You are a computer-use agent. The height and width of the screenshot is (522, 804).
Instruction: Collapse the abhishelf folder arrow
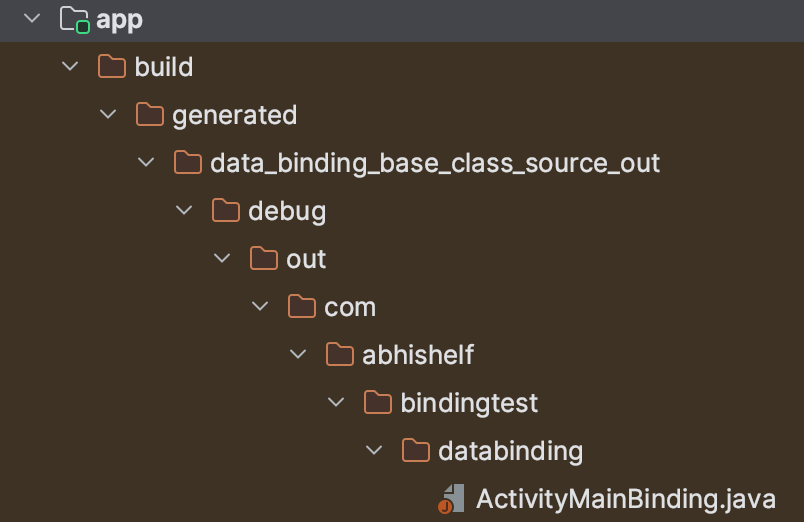point(298,355)
